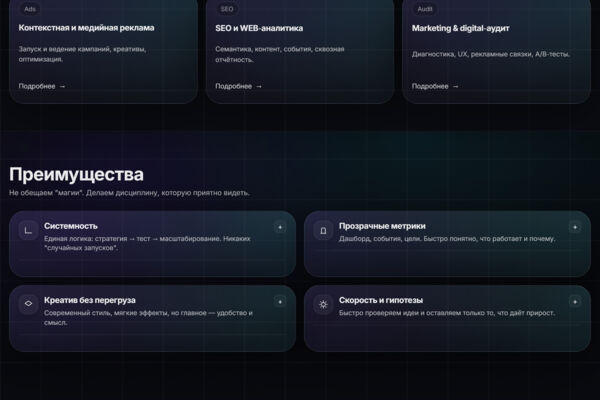Select the SEO и WEB-аналитика title

click(x=259, y=28)
